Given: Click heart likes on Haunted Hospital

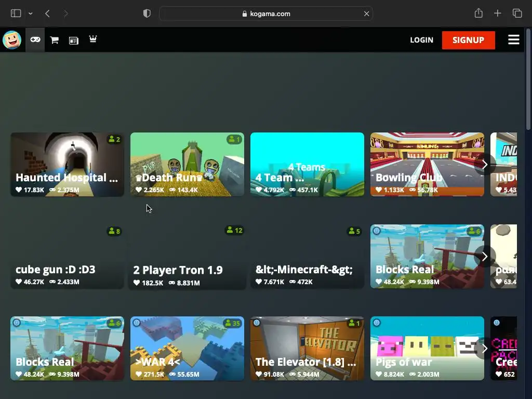Looking at the screenshot, I should 30,190.
